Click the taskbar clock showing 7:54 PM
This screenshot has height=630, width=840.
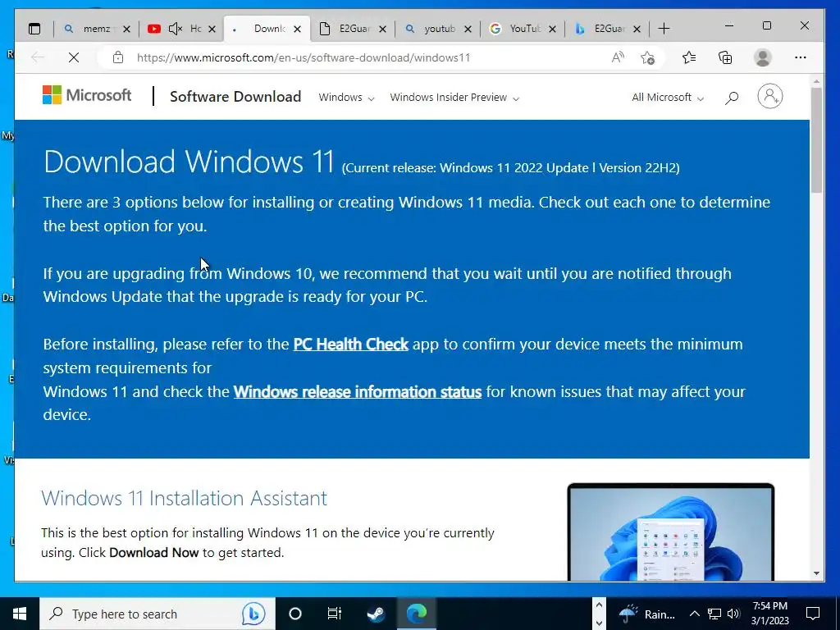tap(769, 614)
